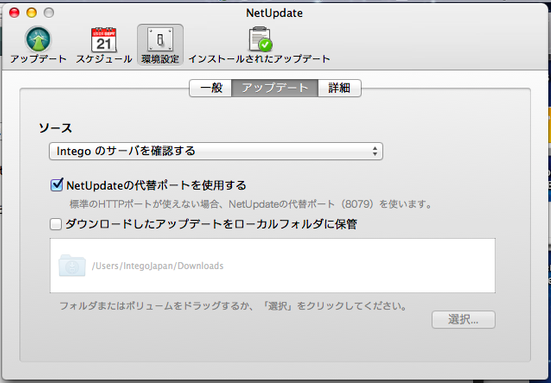The image size is (551, 383).
Task: Click the /Users/IntegoJapan/Downloads folder path
Action: [x=157, y=266]
